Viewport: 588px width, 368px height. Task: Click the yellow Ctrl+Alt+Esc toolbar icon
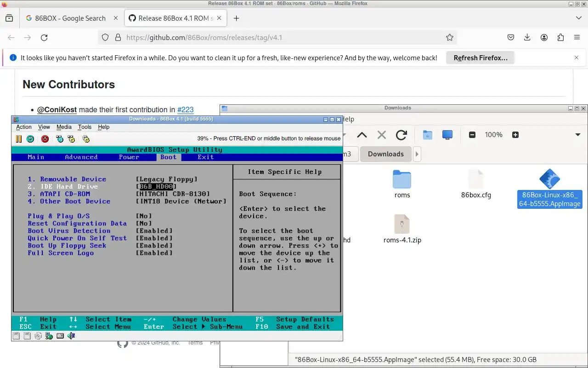71,138
